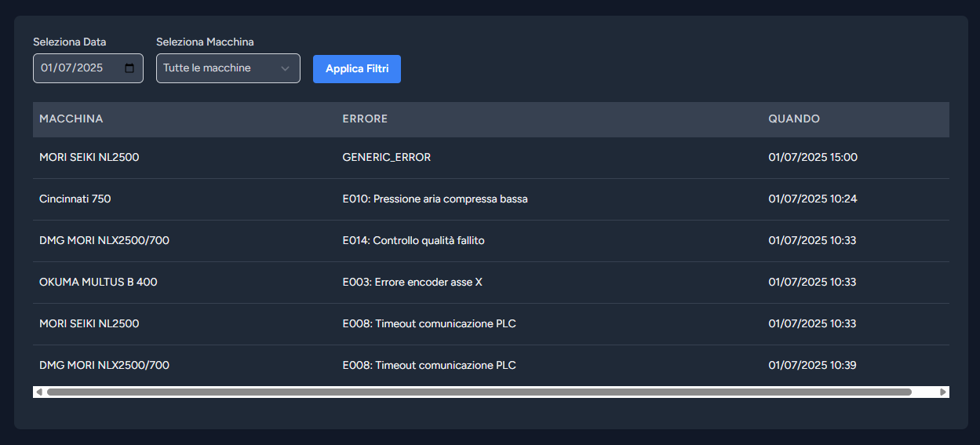Click the 01/07/2025 15:00 timestamp
This screenshot has width=980, height=445.
pyautogui.click(x=813, y=158)
